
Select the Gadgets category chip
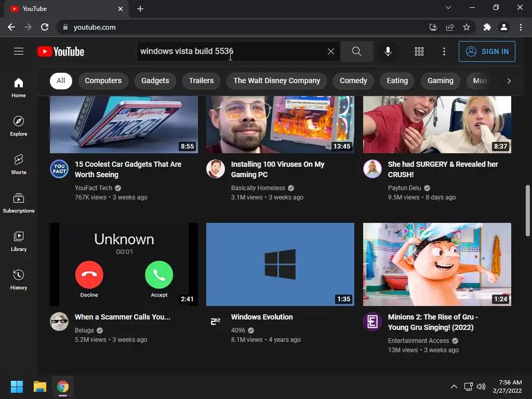(155, 81)
